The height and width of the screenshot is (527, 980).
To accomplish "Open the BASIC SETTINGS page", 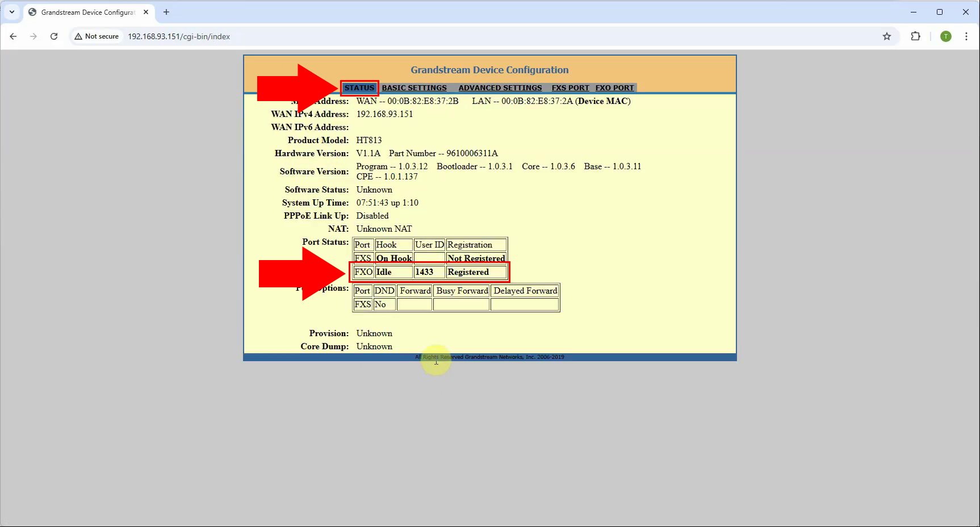I will coord(414,88).
